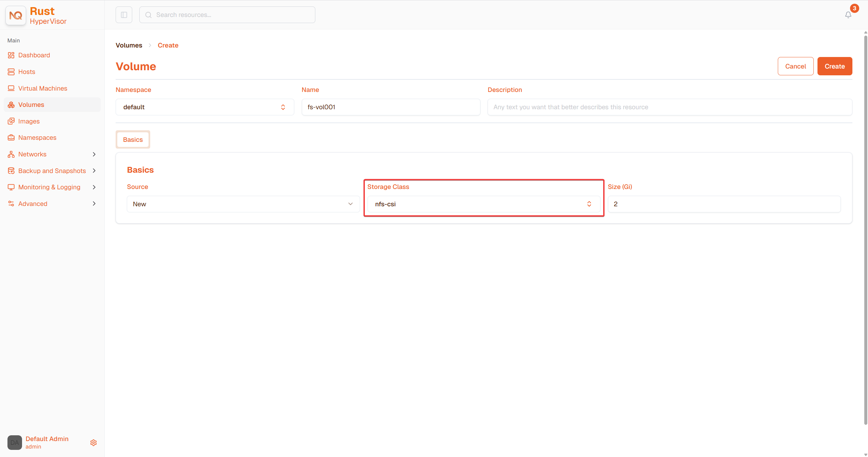The width and height of the screenshot is (868, 457).
Task: Open the notifications bell
Action: click(x=848, y=15)
